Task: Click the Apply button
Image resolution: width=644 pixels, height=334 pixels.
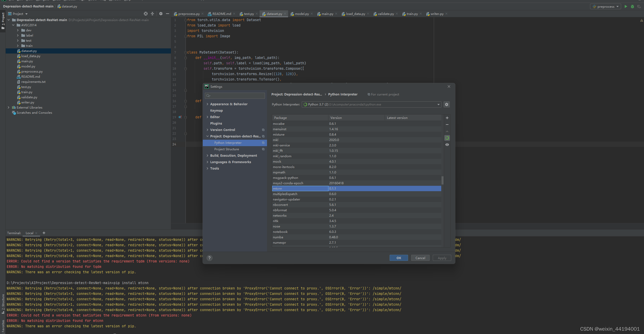Action: pyautogui.click(x=442, y=258)
